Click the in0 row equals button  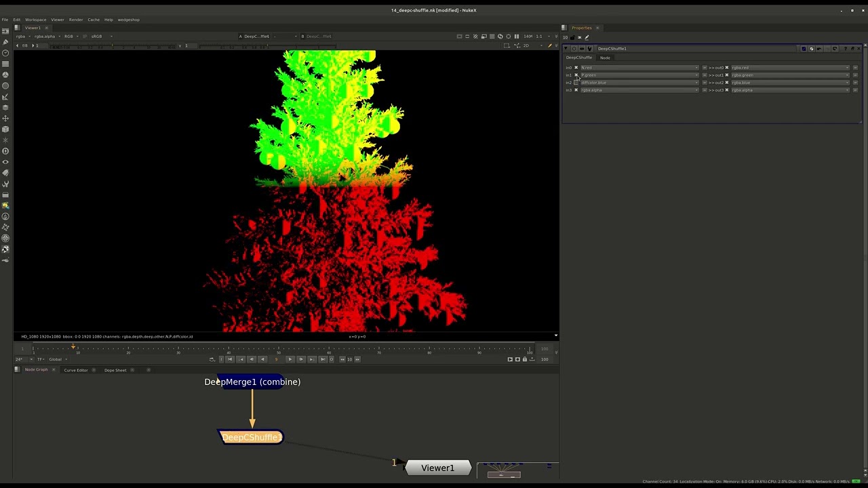(705, 68)
